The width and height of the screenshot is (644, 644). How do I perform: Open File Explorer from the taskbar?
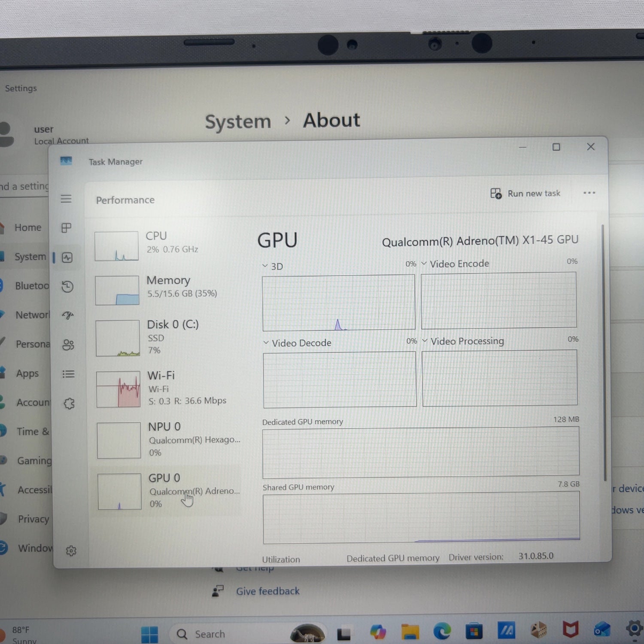pyautogui.click(x=410, y=632)
